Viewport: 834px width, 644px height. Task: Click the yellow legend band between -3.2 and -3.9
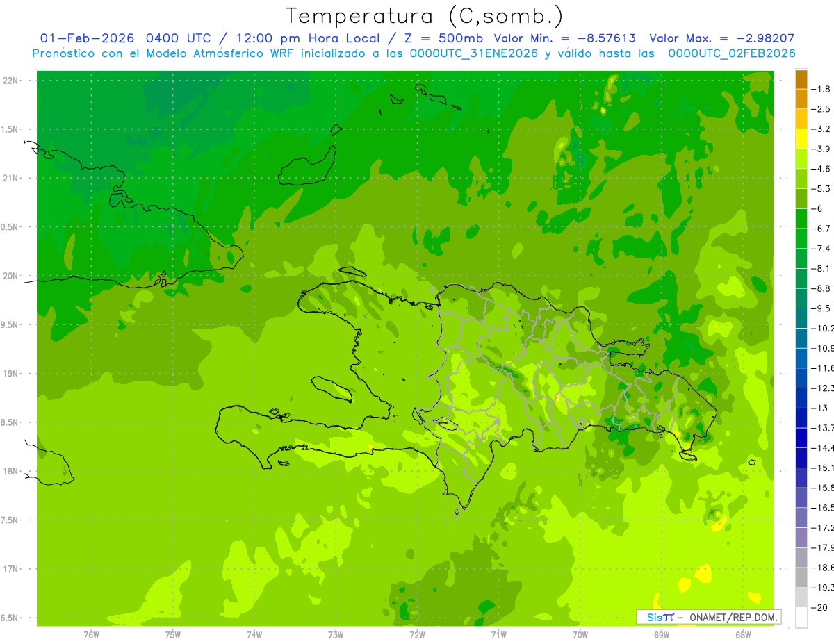801,139
